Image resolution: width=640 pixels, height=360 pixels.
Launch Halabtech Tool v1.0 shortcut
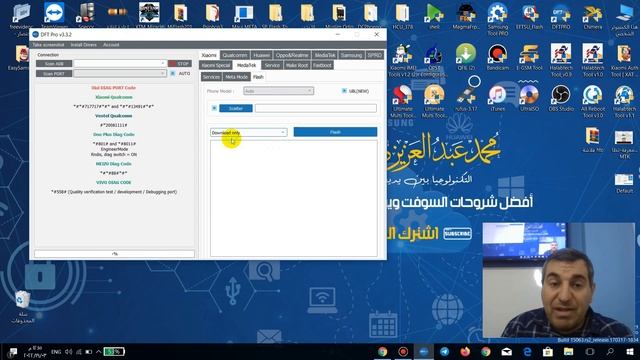[592, 60]
